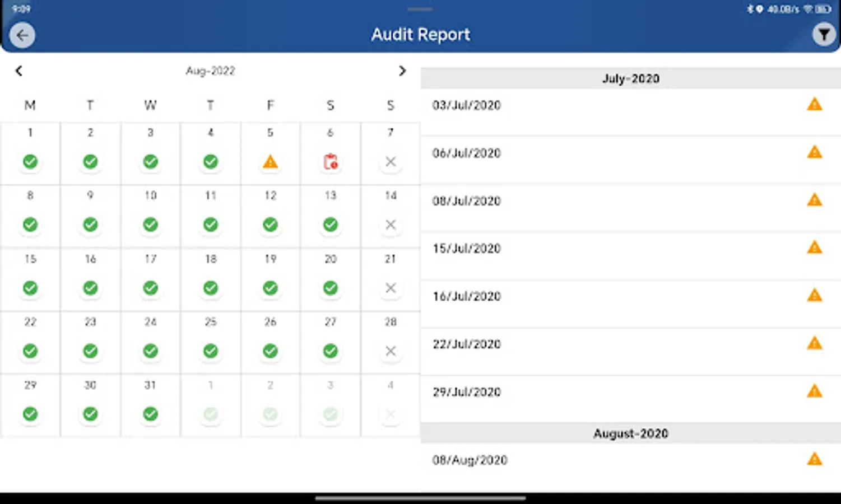841x504 pixels.
Task: Open the filter options on Audit Report
Action: 824,34
